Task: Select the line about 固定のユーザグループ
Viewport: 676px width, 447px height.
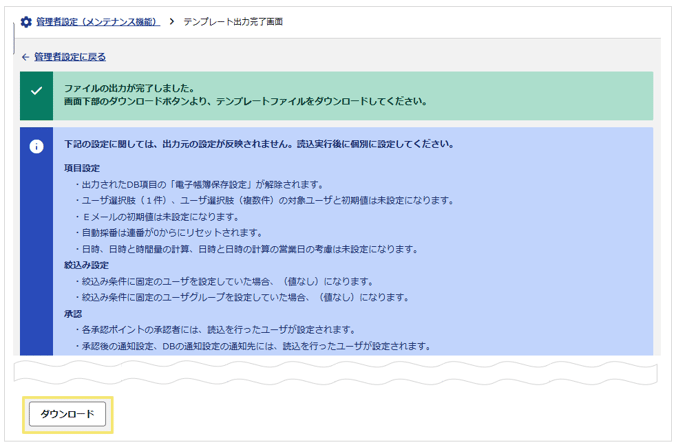Action: [x=242, y=297]
